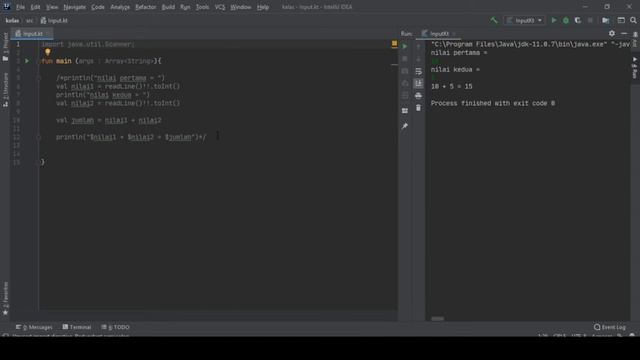Image resolution: width=640 pixels, height=360 pixels.
Task: Click the 'val jumlah' code line
Action: (109, 120)
